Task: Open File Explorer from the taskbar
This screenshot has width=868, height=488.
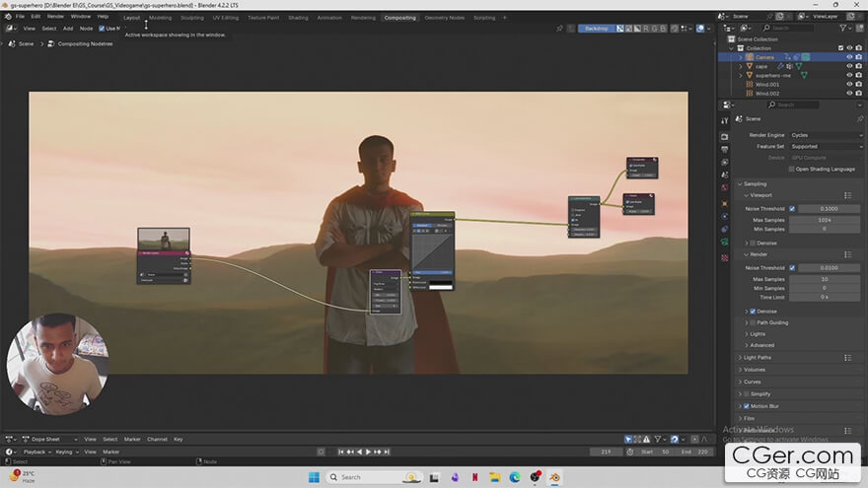Action: coord(494,477)
